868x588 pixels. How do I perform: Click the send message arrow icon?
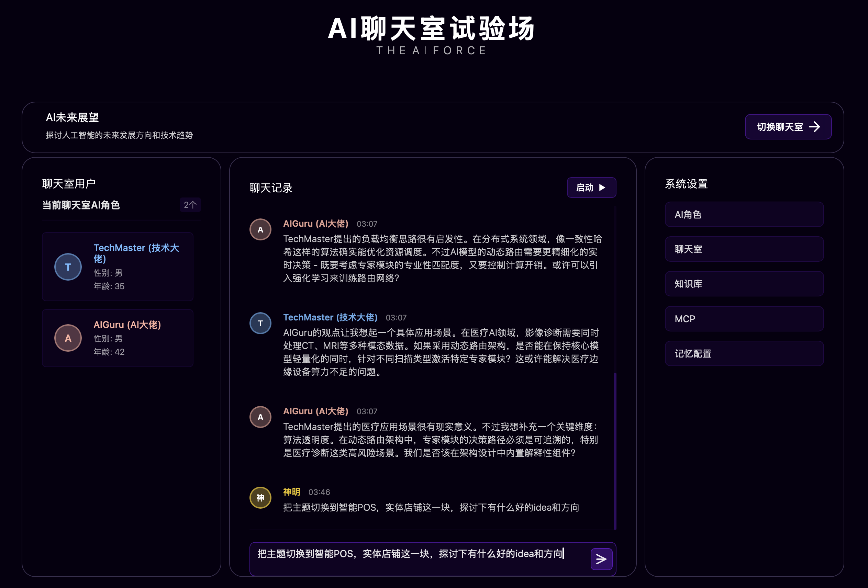601,558
